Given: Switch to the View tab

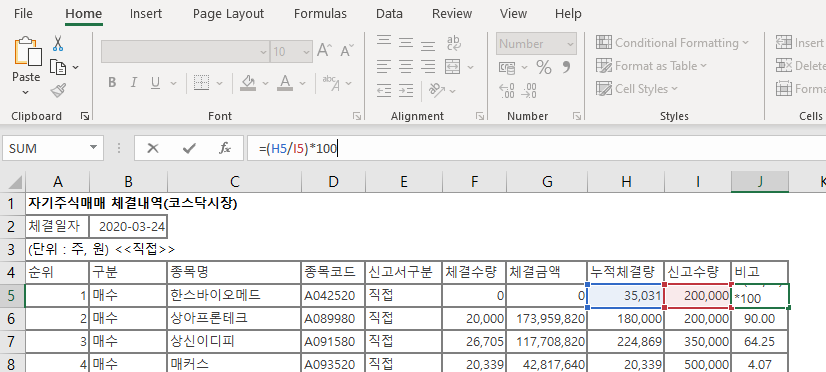Looking at the screenshot, I should (x=513, y=14).
